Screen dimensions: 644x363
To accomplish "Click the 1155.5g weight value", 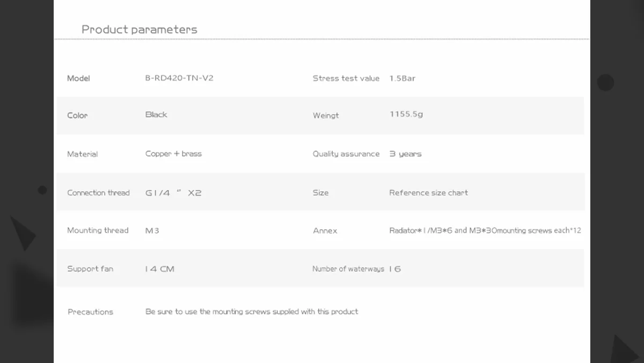I will [x=406, y=114].
